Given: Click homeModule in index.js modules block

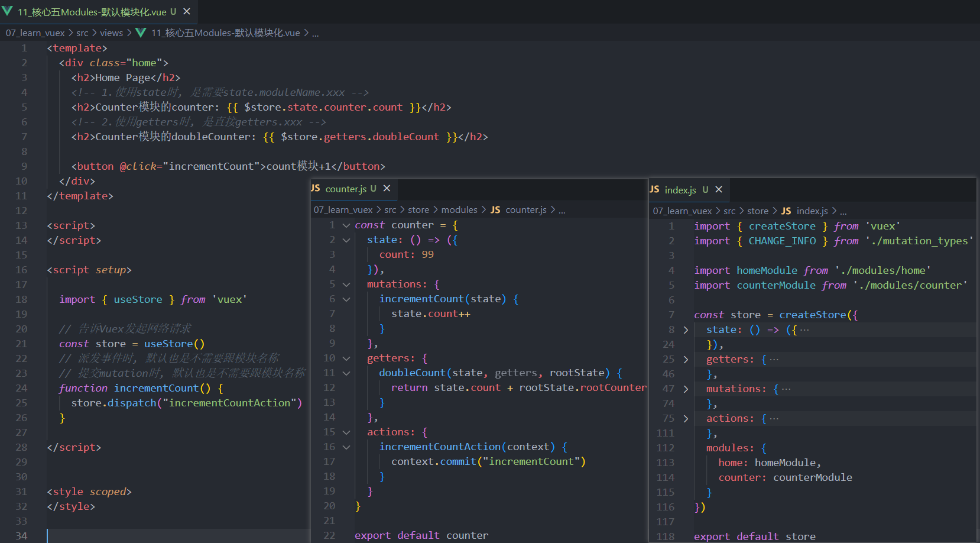Looking at the screenshot, I should (785, 463).
